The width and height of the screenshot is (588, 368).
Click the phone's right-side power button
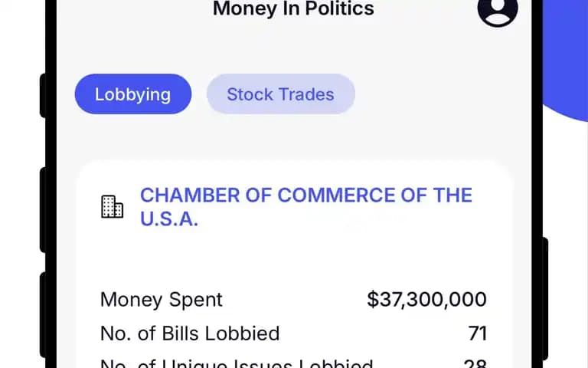546,298
